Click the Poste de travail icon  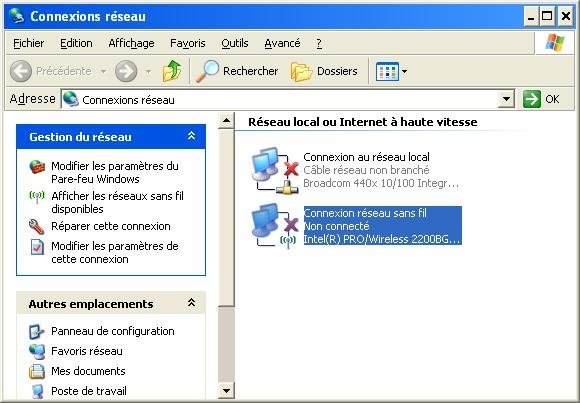point(37,391)
